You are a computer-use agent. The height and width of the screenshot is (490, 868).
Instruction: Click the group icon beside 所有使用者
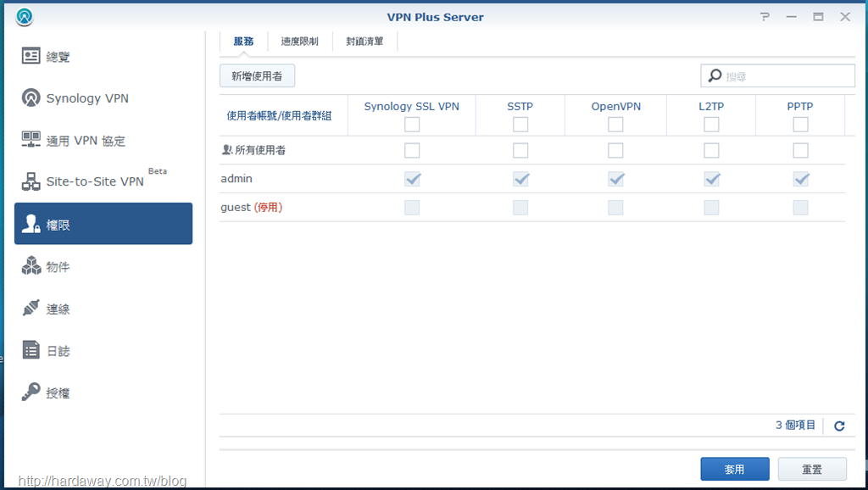[x=226, y=150]
